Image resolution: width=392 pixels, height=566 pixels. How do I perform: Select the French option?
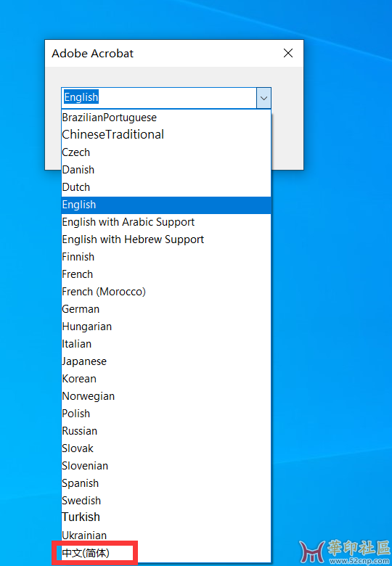(x=166, y=274)
